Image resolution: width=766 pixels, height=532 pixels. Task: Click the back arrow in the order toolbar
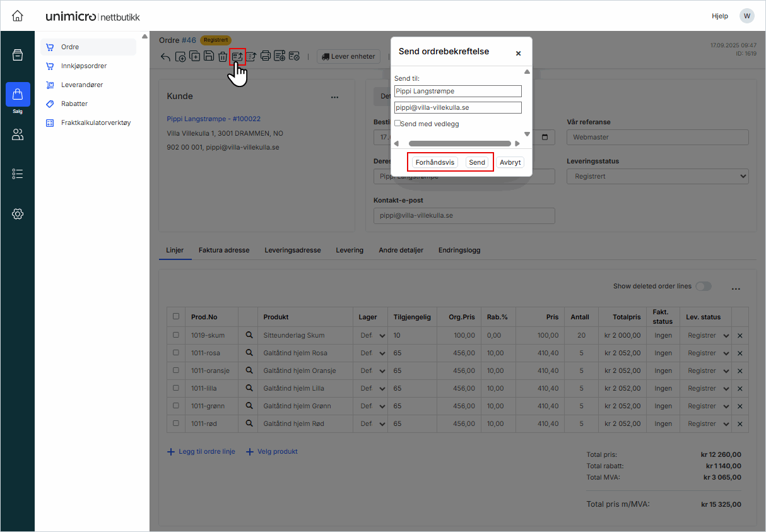pyautogui.click(x=165, y=57)
